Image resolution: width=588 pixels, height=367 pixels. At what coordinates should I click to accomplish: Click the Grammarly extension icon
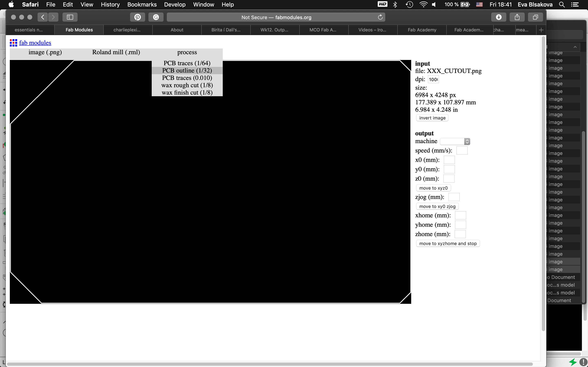click(x=156, y=17)
